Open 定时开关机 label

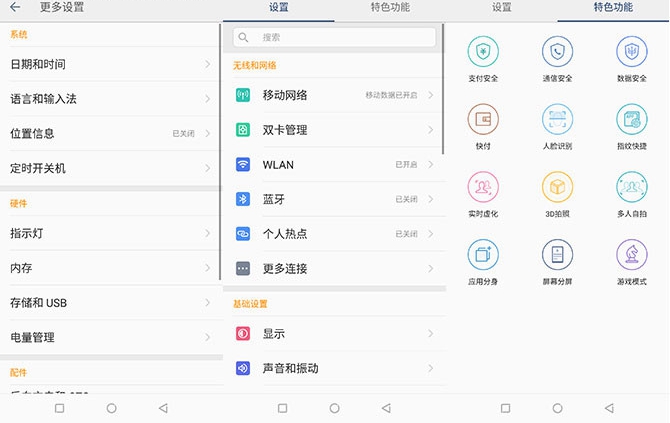[38, 168]
